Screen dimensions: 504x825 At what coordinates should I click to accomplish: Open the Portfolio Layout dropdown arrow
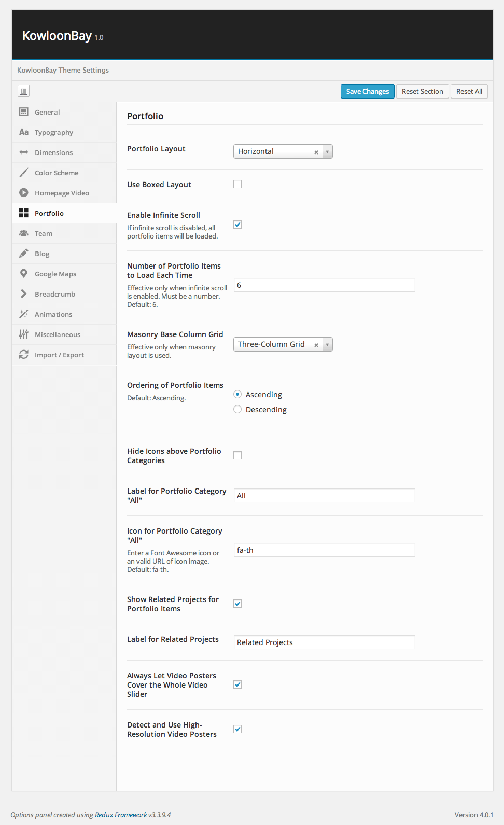tap(327, 151)
